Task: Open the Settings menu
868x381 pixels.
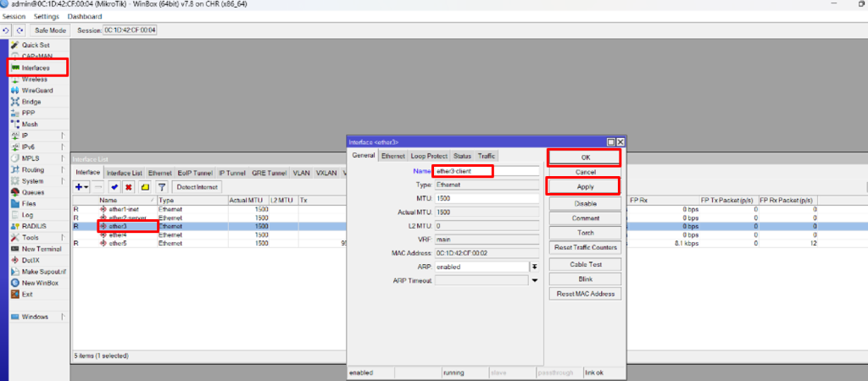Action: [46, 17]
